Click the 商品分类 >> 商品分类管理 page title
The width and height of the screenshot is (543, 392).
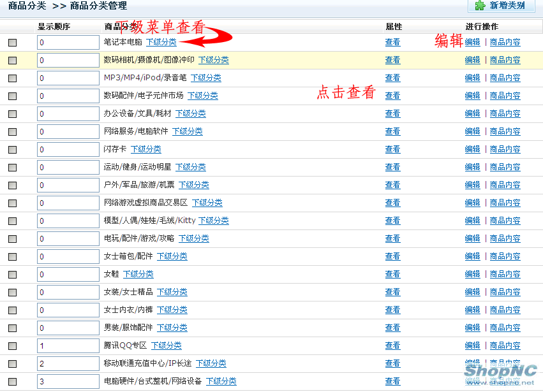tap(68, 6)
